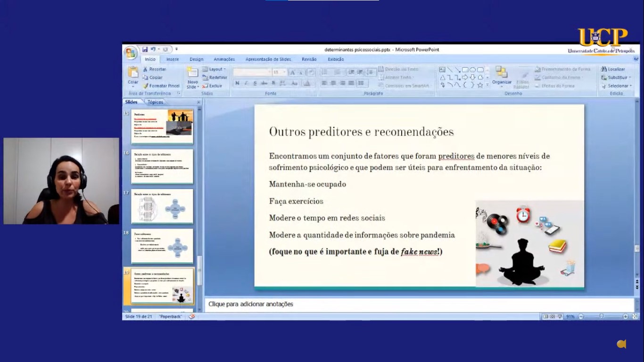Open the columns options icon
Screen dimensions: 644x362
pyautogui.click(x=362, y=83)
